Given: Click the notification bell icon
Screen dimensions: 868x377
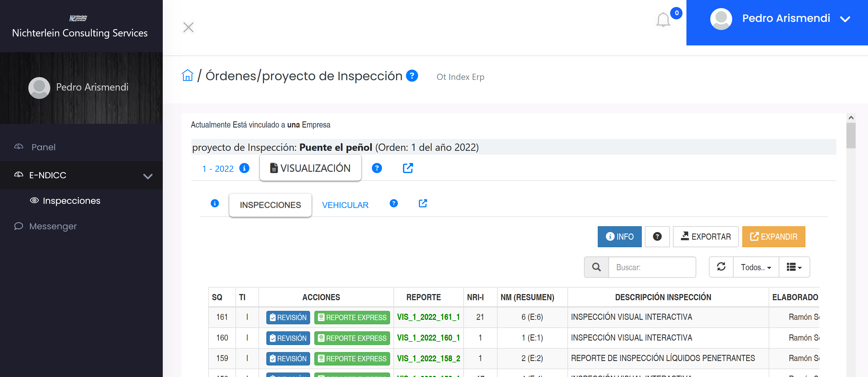Looking at the screenshot, I should click(663, 20).
